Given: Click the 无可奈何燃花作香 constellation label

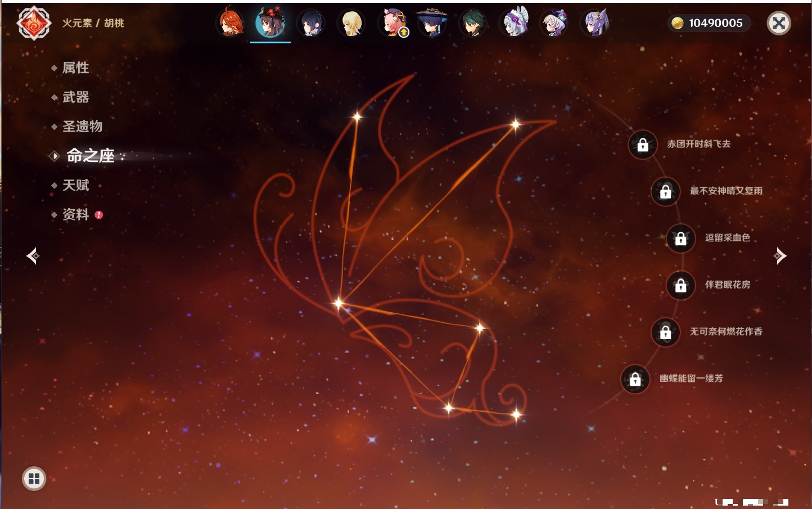Looking at the screenshot, I should click(x=726, y=331).
